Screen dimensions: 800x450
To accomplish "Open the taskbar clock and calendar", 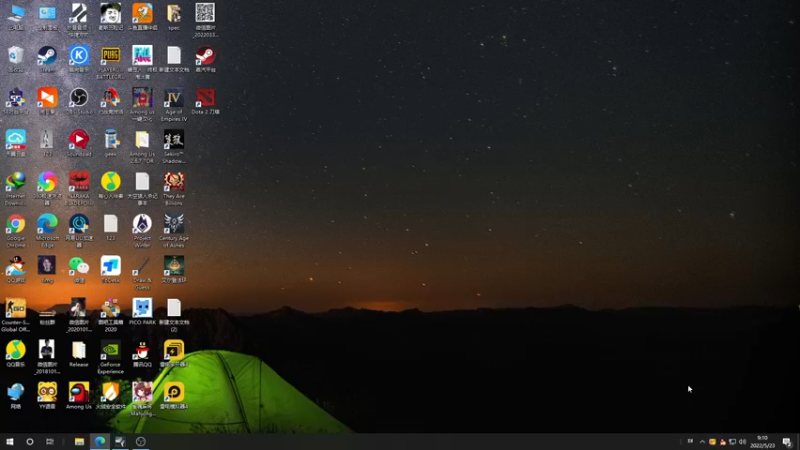I will pos(763,442).
